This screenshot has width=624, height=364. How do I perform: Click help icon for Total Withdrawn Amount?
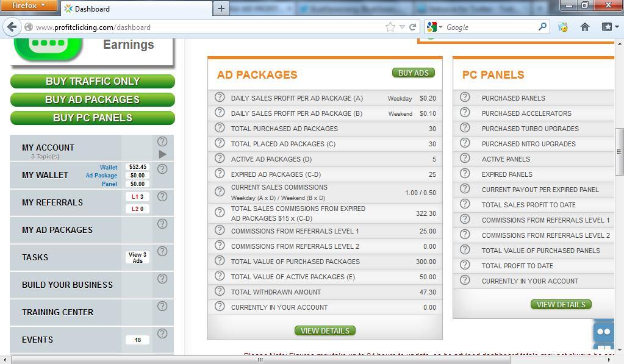(x=220, y=291)
